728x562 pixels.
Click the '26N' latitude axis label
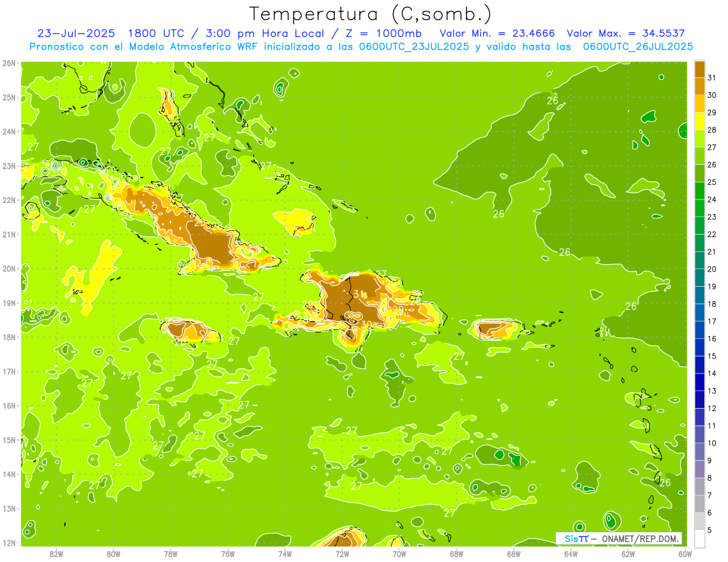(x=9, y=63)
